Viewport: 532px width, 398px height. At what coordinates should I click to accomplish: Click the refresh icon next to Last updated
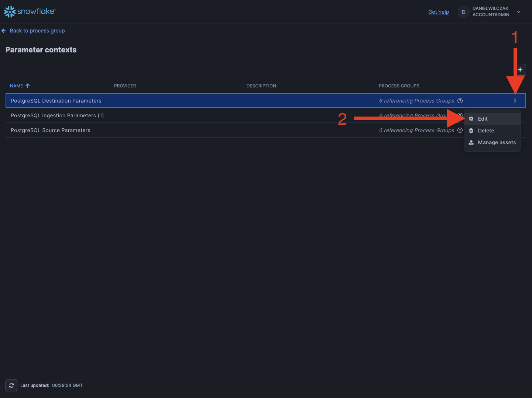coord(11,385)
